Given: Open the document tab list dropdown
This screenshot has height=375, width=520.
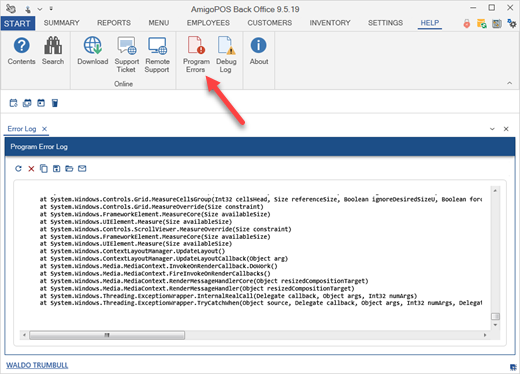Looking at the screenshot, I should [492, 129].
